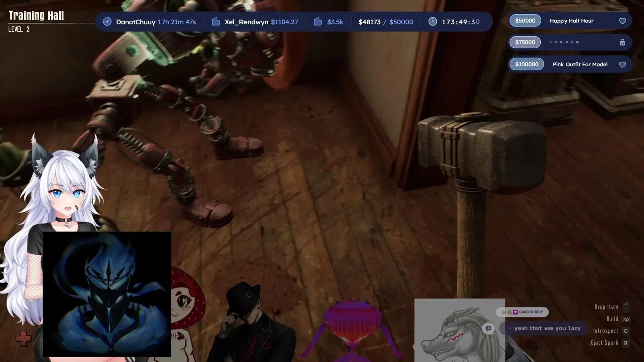The image size is (644, 362).
Task: Click the heart icon on Happy Half Hour
Action: coord(622,21)
